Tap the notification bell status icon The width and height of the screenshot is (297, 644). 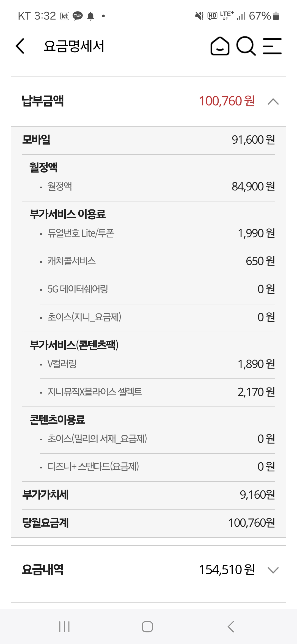pyautogui.click(x=90, y=16)
